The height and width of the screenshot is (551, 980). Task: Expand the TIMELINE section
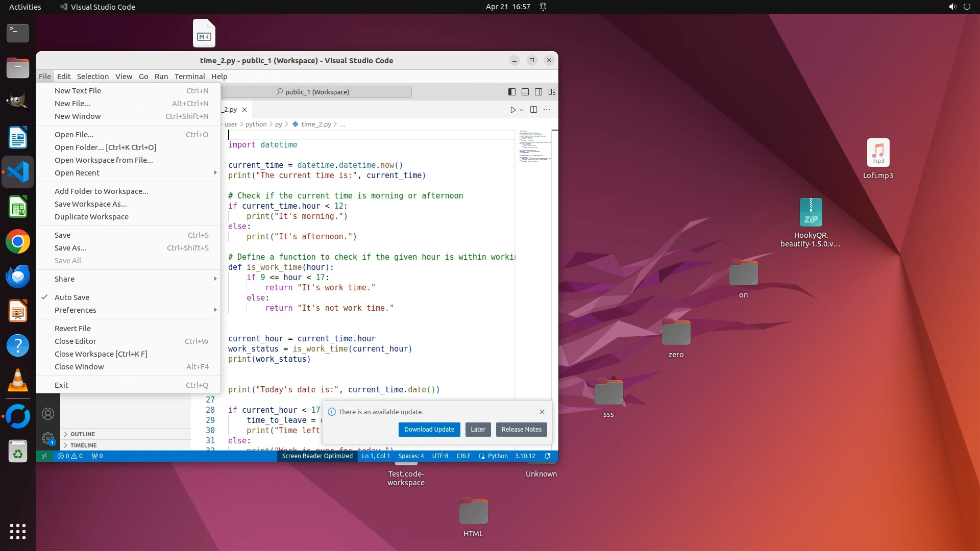[83, 445]
